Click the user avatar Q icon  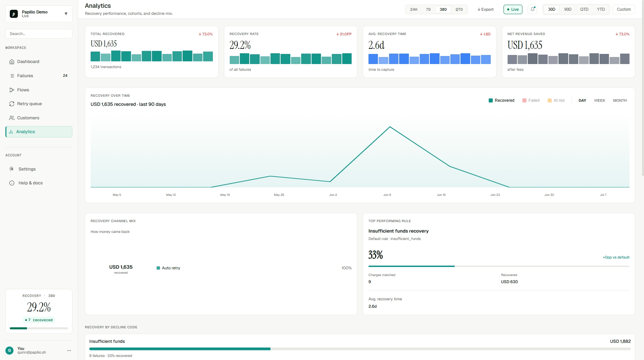pyautogui.click(x=9, y=351)
